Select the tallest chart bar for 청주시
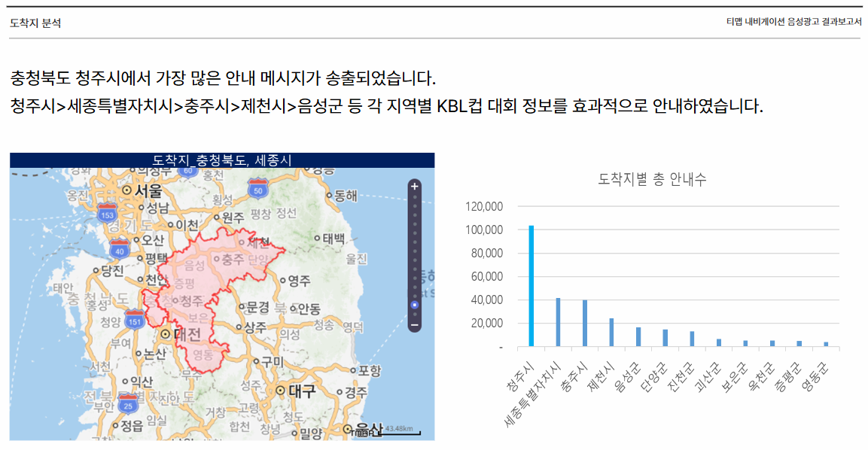Screen dimensions: 868x450 click(x=531, y=286)
